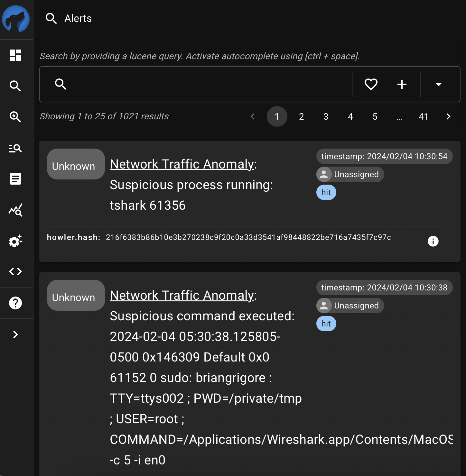This screenshot has width=466, height=476.
Task: Go to next results page arrow
Action: coord(448,116)
